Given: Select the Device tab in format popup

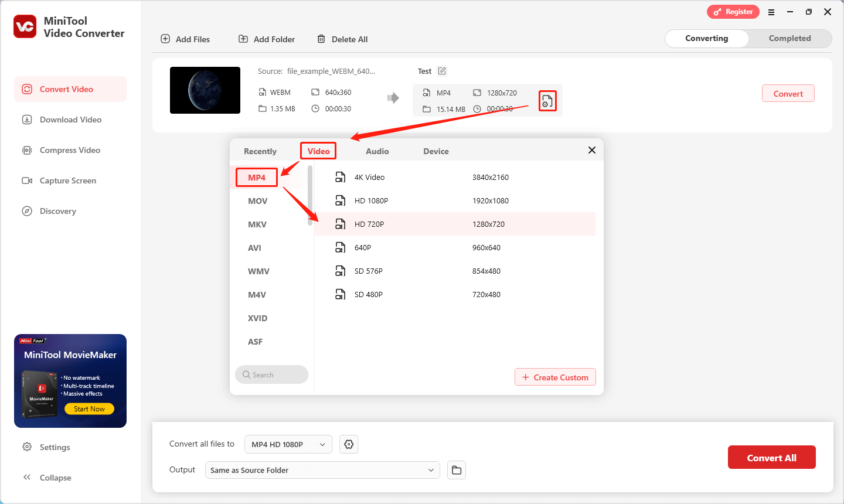Looking at the screenshot, I should 436,151.
